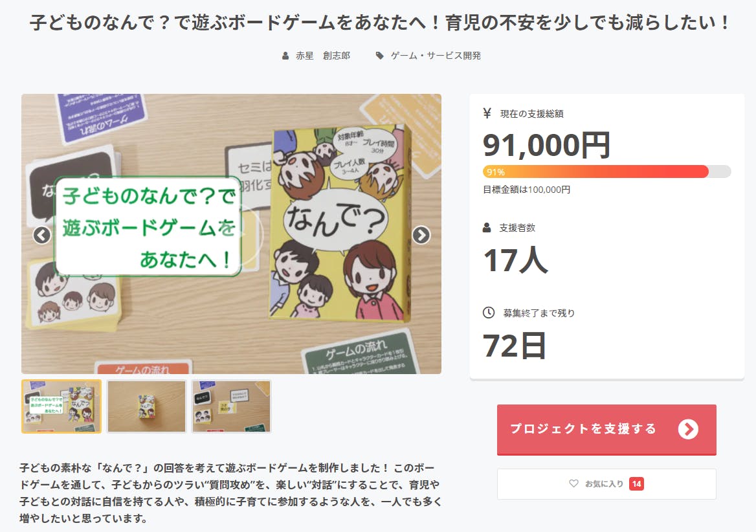The height and width of the screenshot is (532, 756).
Task: Click the next slide arrow icon
Action: click(x=421, y=235)
